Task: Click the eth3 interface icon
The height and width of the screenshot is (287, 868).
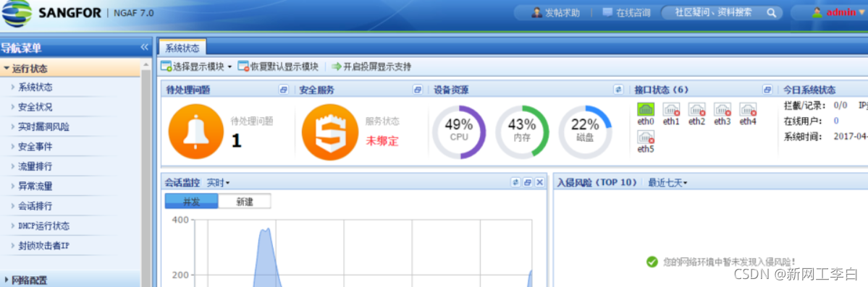Action: (x=722, y=109)
